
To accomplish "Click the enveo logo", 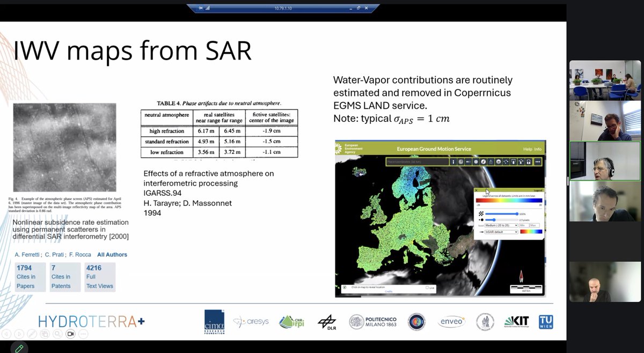I will [x=450, y=322].
